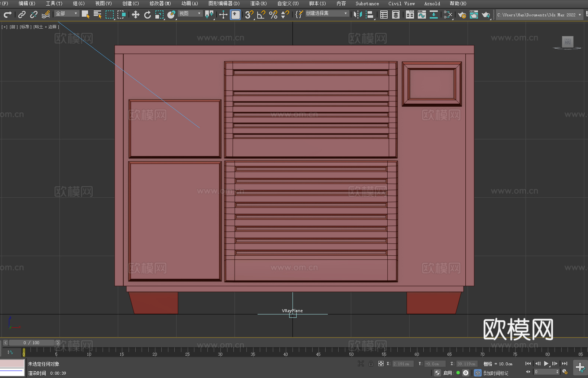This screenshot has width=588, height=378.
Task: Click the pink color swatch in status bar
Action: 12,364
